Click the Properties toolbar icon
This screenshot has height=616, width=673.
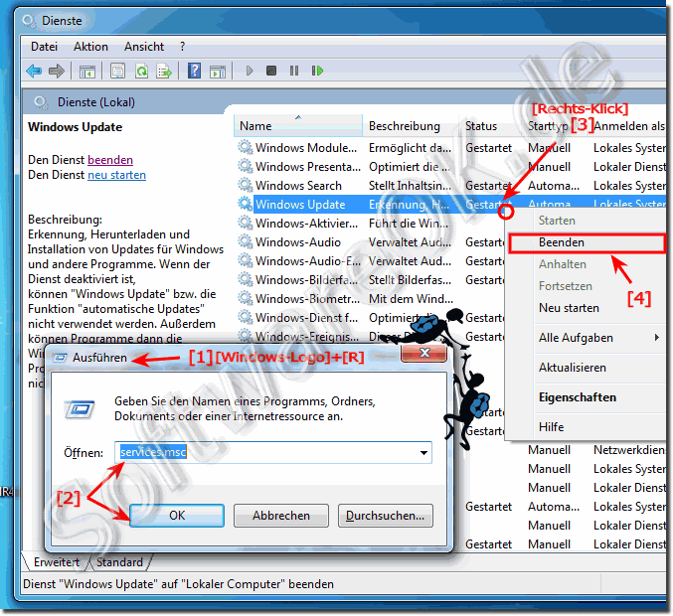coord(117,71)
